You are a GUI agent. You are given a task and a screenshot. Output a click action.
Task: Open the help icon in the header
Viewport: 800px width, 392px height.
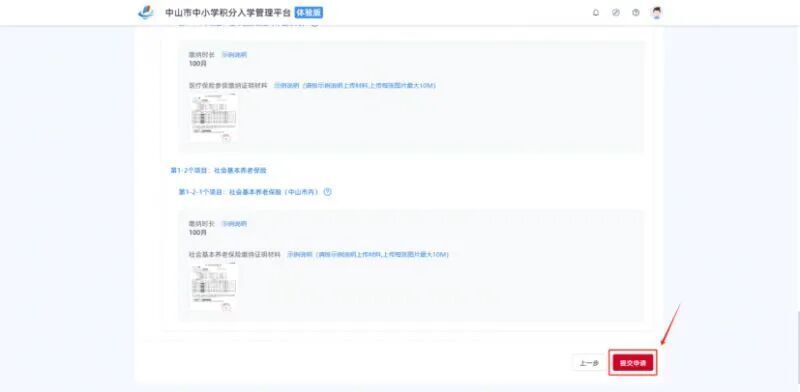(x=636, y=13)
